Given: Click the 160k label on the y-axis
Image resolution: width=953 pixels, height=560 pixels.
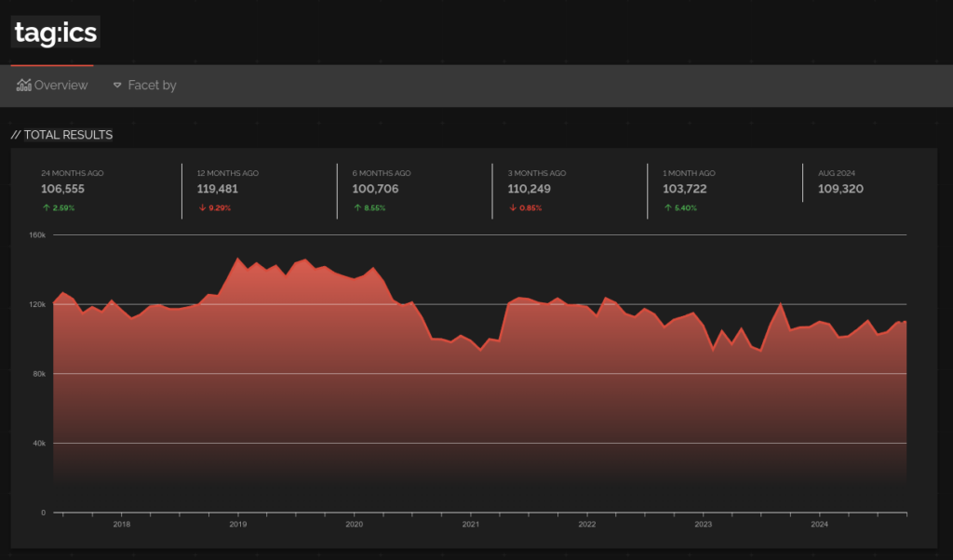Looking at the screenshot, I should 37,235.
